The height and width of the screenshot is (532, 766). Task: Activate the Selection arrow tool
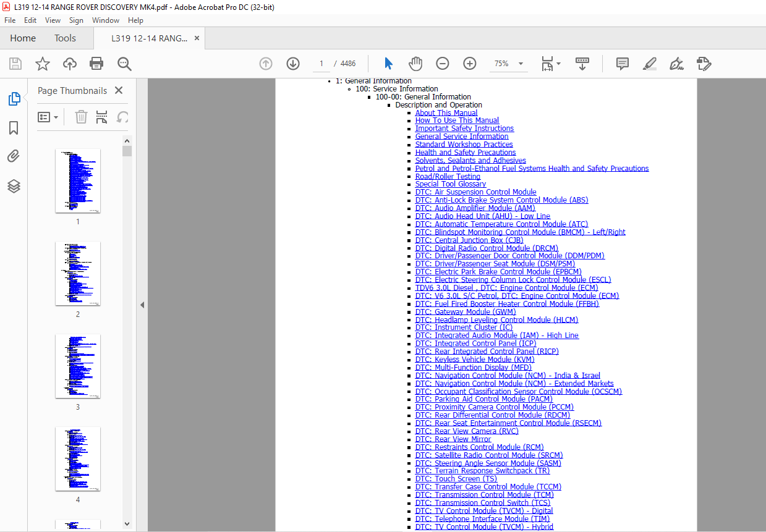[388, 64]
